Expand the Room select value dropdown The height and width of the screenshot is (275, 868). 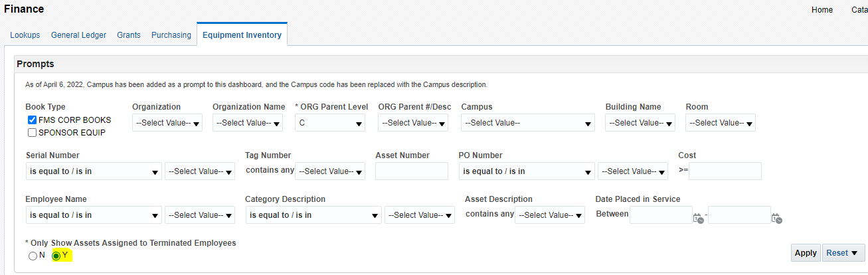[721, 123]
